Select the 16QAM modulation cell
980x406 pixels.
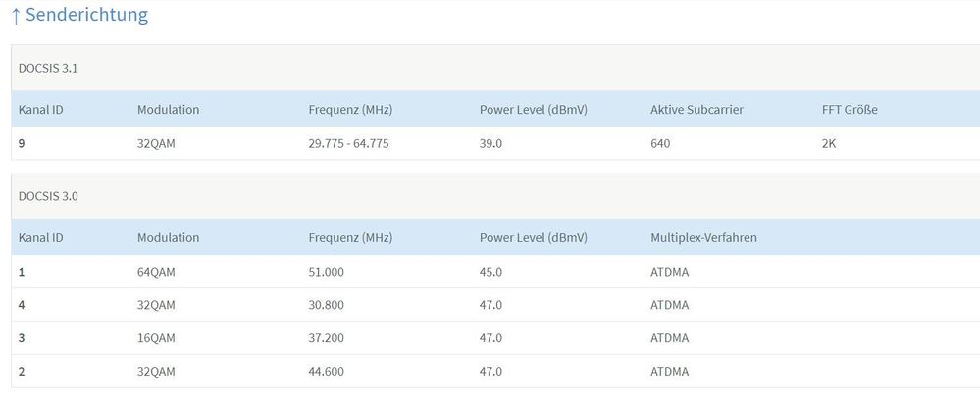click(x=156, y=338)
